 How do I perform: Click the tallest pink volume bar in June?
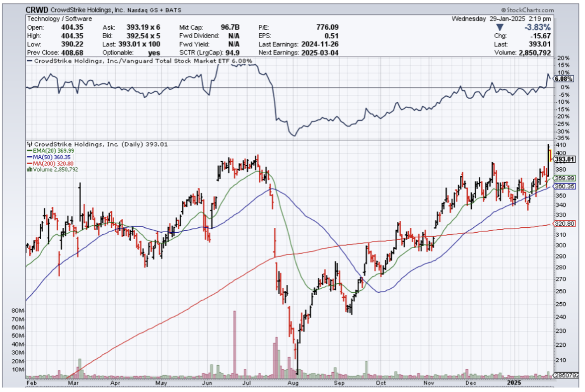click(234, 342)
